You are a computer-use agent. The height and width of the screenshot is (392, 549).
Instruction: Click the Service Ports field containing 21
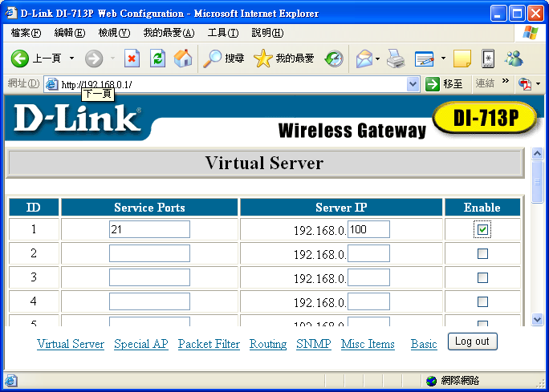[x=149, y=229]
